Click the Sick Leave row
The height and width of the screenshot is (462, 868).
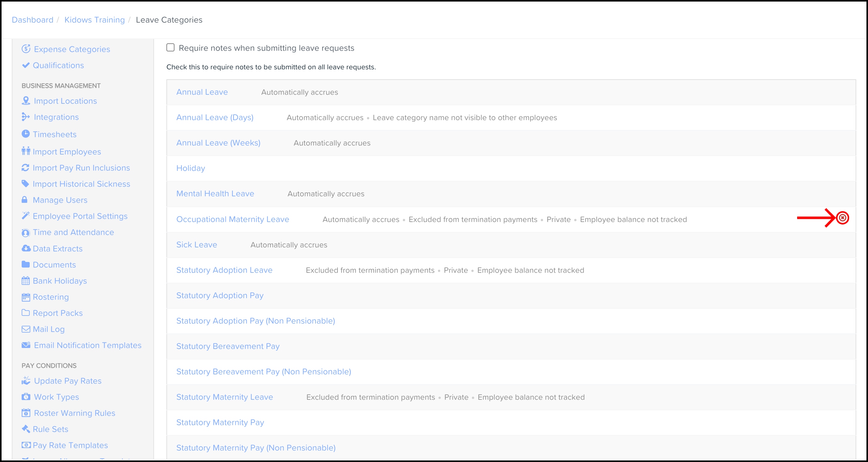click(196, 245)
